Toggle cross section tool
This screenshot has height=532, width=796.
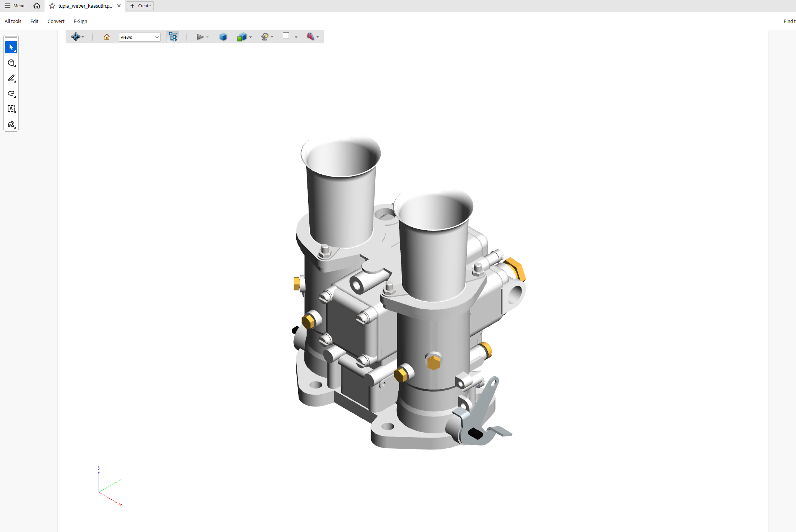point(310,36)
